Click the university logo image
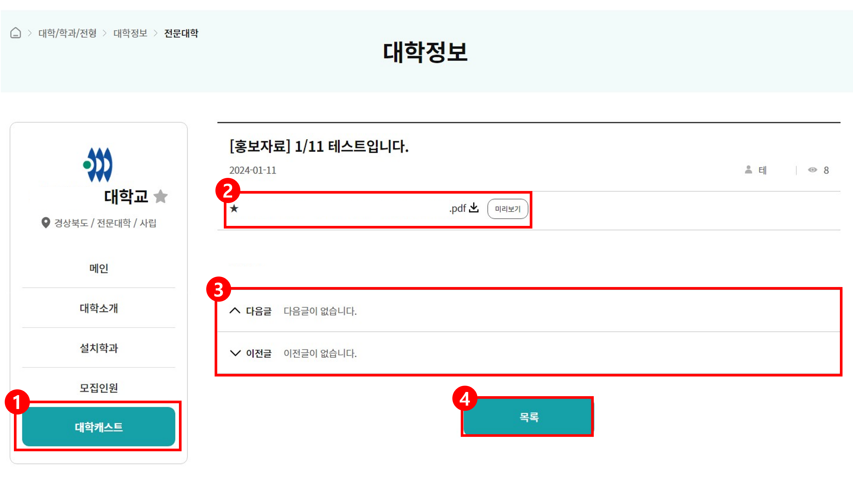This screenshot has width=853, height=504. (x=98, y=165)
